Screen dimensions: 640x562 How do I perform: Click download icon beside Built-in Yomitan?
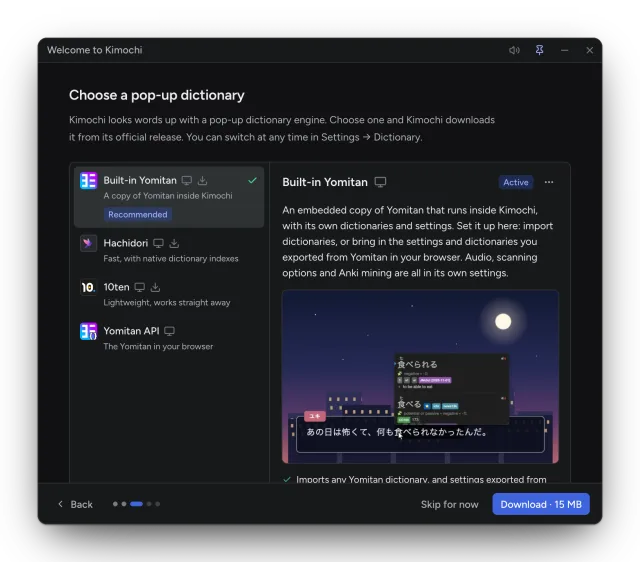(x=202, y=180)
